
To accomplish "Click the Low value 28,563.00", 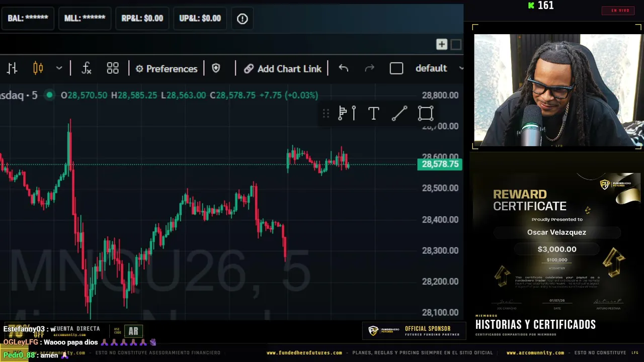I will coord(183,95).
